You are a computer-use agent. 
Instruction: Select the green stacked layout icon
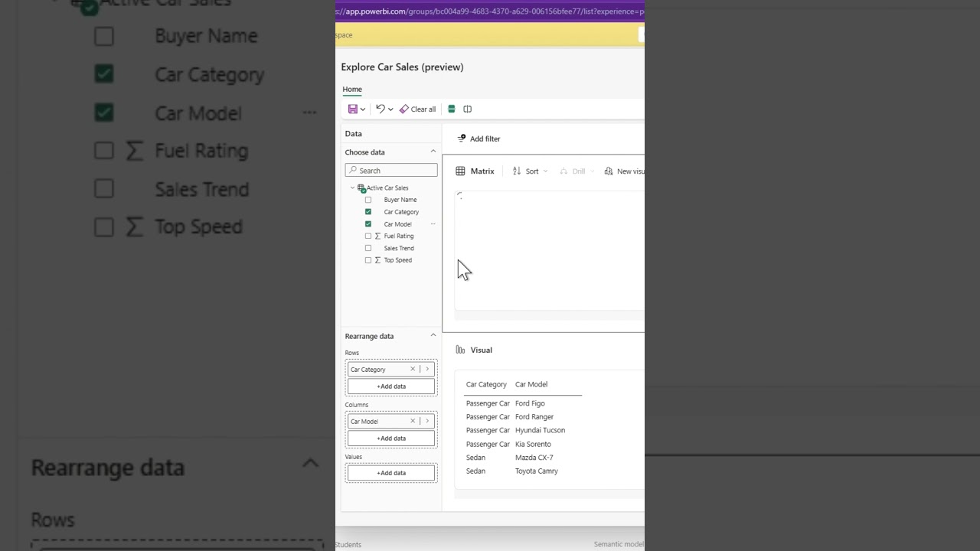coord(452,109)
